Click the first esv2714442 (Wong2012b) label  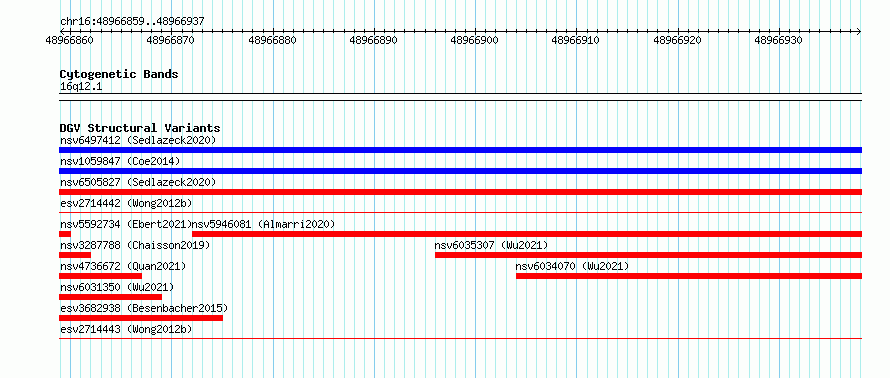point(126,203)
